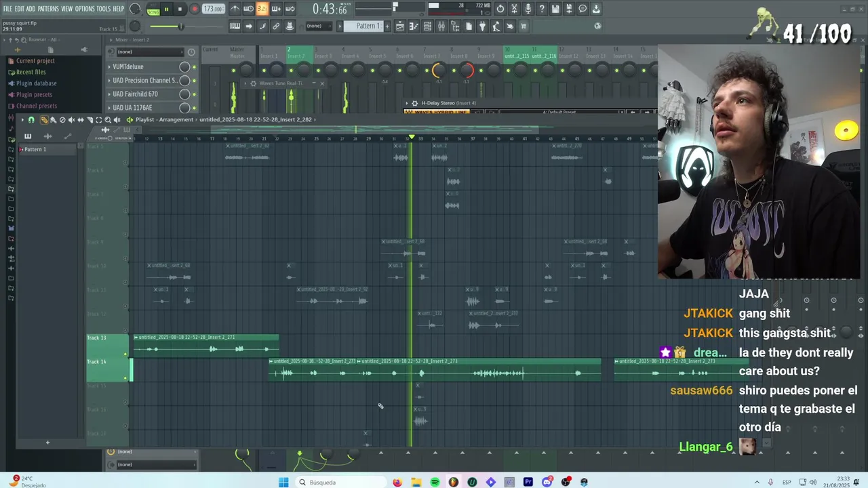Open the TOOLS menu
868x488 pixels.
(103, 9)
